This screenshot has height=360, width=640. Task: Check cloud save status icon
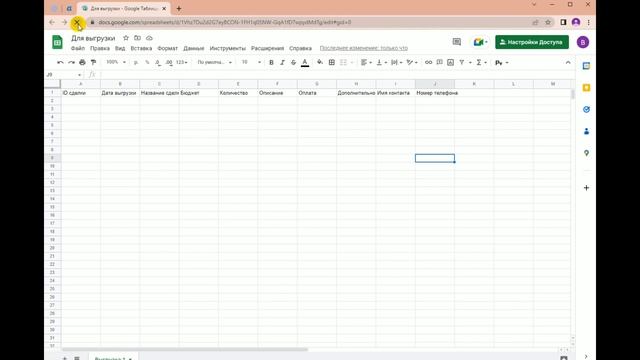tap(149, 38)
